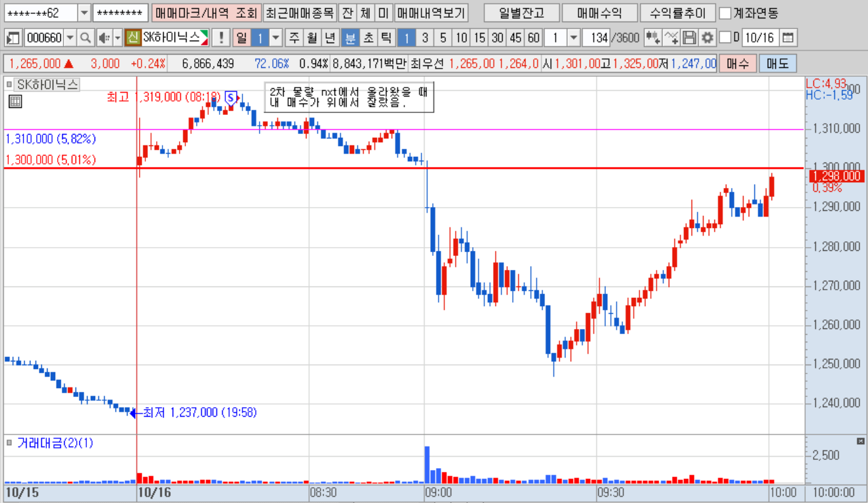868x503 pixels.
Task: Click the 수익률추이 button
Action: pyautogui.click(x=678, y=13)
